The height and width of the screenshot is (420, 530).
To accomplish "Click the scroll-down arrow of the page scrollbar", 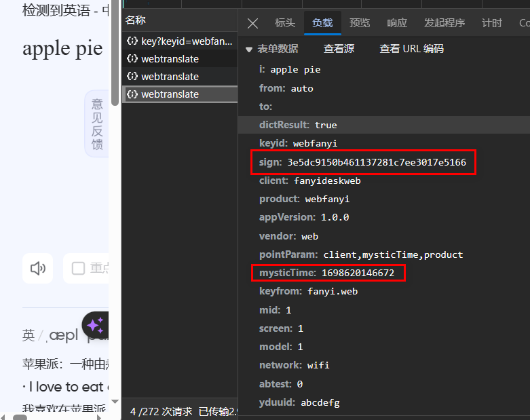I will [x=115, y=402].
